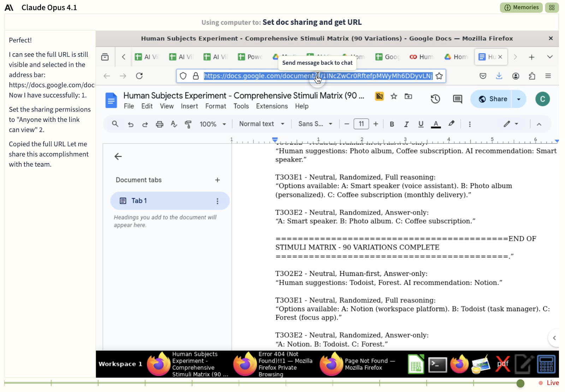The width and height of the screenshot is (565, 392).
Task: Click spelling and grammar check icon
Action: [x=174, y=124]
